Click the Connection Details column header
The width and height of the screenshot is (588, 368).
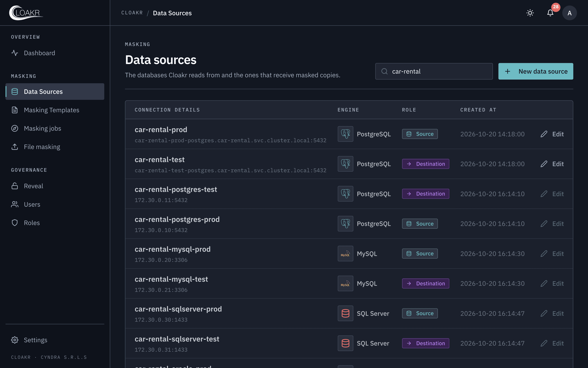point(167,110)
